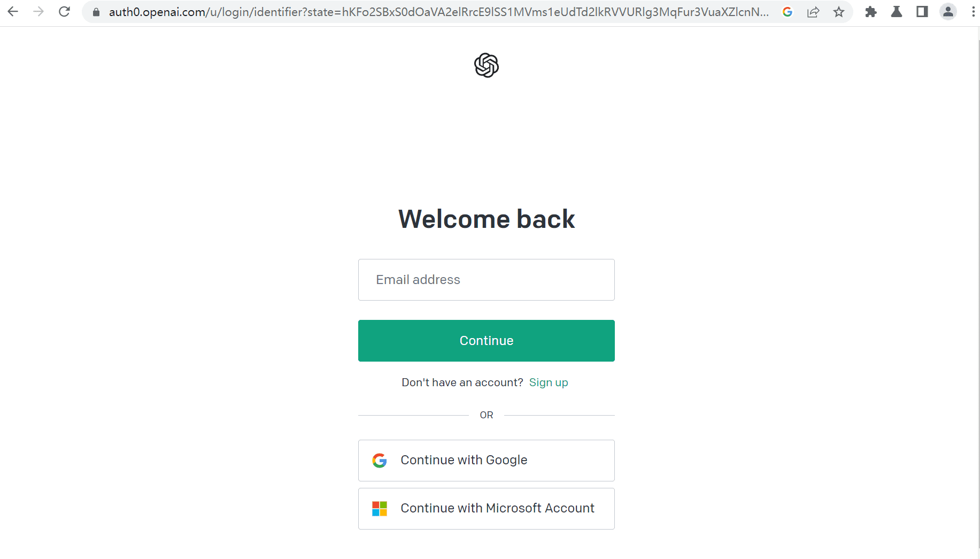Open the profile avatar menu
The height and width of the screenshot is (559, 980).
[x=948, y=12]
